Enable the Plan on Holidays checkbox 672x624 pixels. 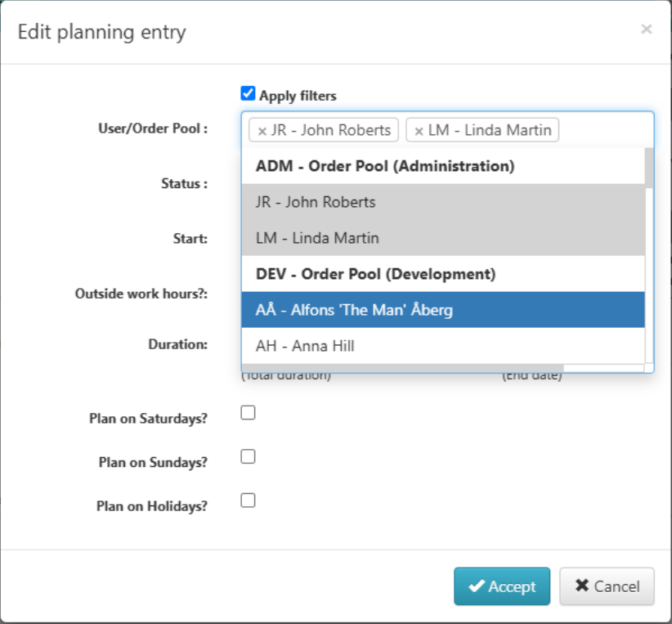pos(248,500)
